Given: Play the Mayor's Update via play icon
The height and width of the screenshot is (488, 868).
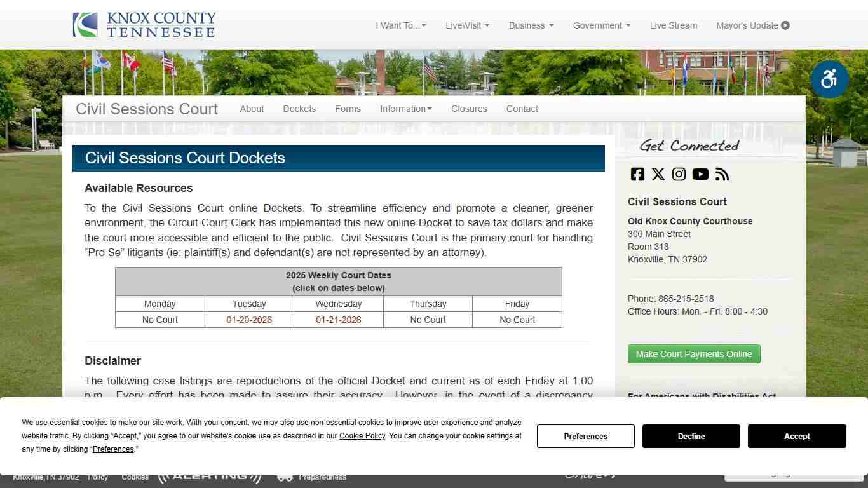Looking at the screenshot, I should (786, 25).
